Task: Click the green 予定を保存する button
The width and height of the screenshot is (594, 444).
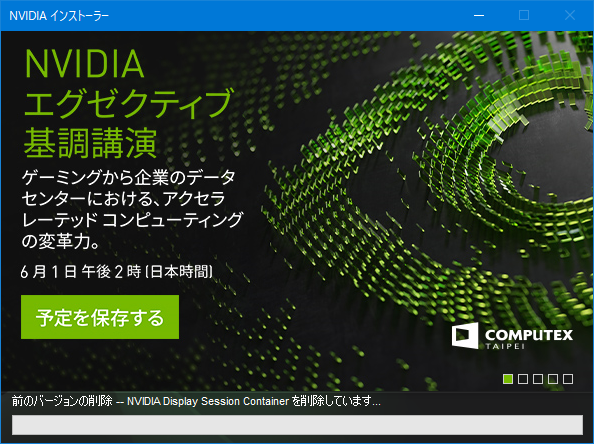Action: coord(100,317)
